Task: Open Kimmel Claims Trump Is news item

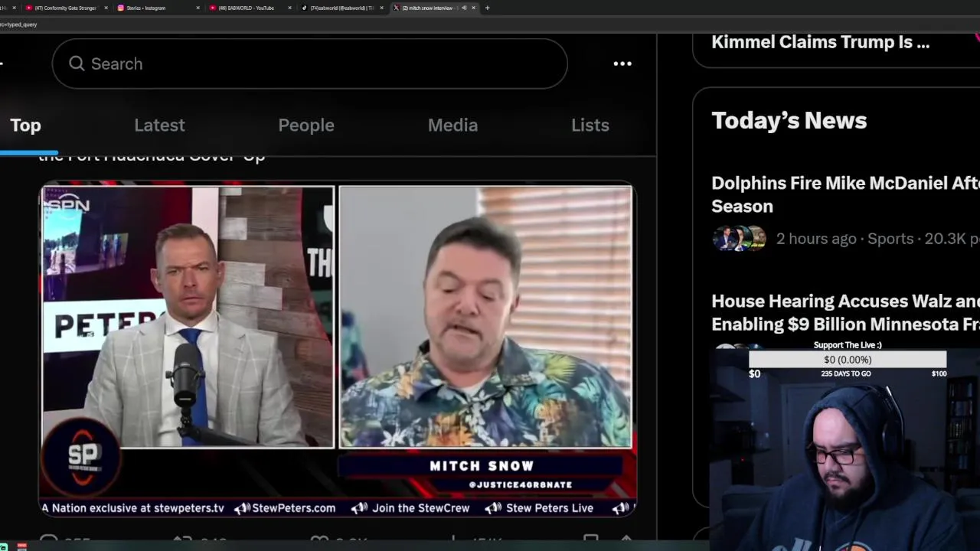Action: tap(820, 42)
